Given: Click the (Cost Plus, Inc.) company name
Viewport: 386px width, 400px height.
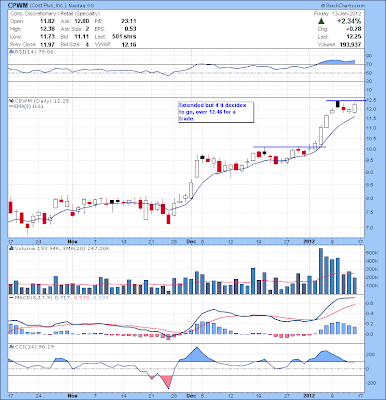Looking at the screenshot, I should [48, 6].
